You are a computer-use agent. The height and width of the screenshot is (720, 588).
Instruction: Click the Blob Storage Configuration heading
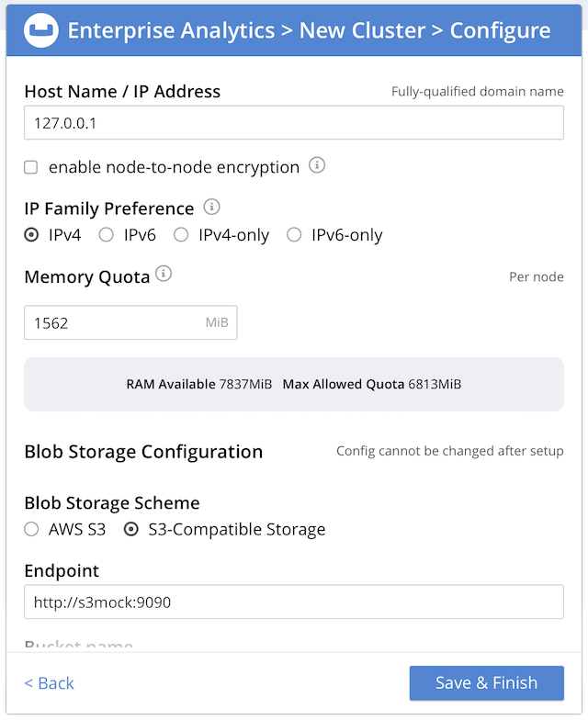point(143,451)
